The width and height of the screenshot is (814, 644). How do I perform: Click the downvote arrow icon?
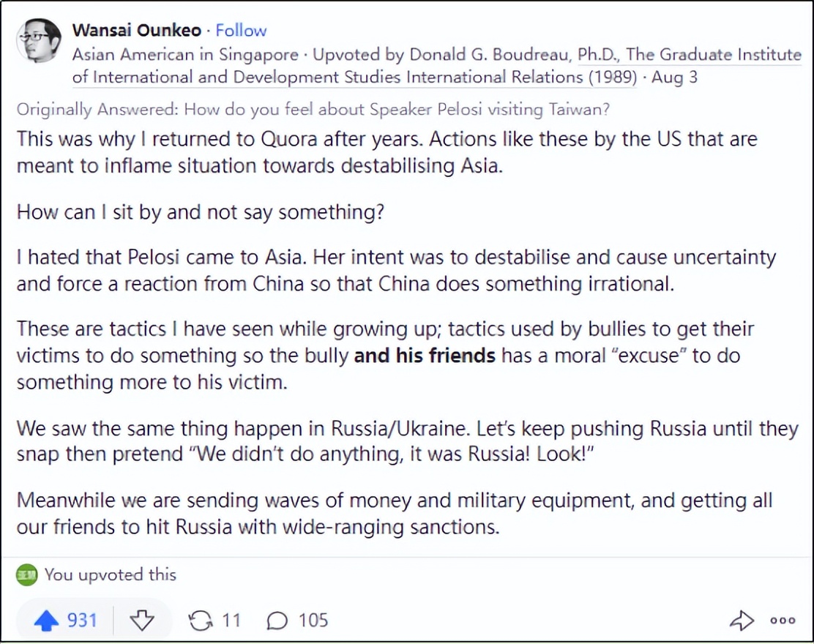[x=142, y=621]
